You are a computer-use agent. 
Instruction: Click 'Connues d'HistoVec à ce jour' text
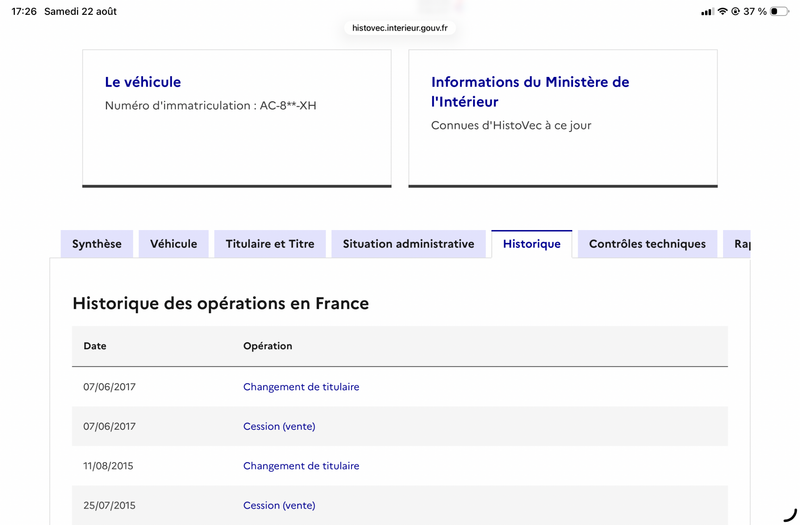point(511,126)
